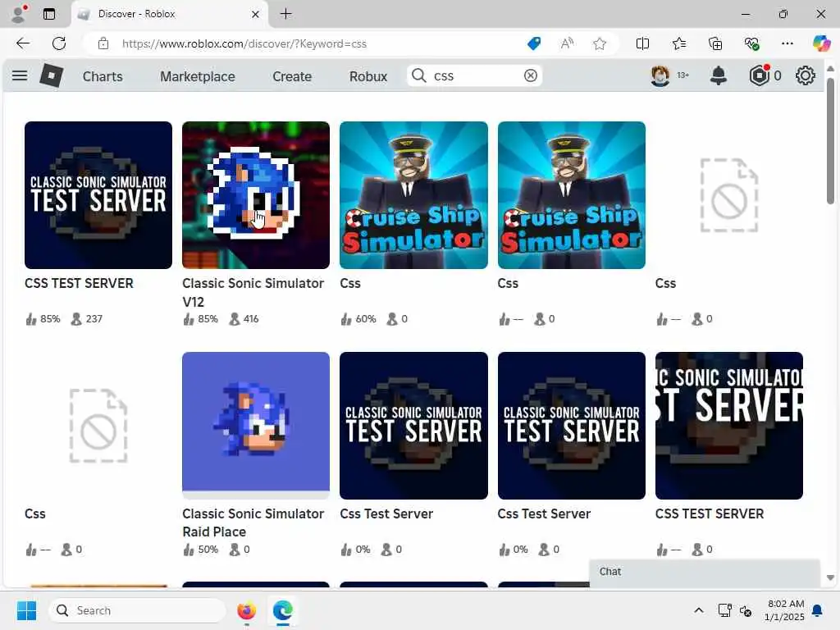Click the Edge taskbar icon
The width and height of the screenshot is (840, 630).
pos(283,610)
